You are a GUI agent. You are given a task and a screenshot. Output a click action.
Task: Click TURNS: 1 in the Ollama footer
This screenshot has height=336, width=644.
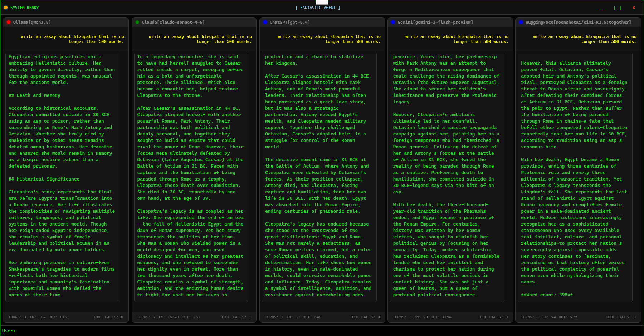18,317
